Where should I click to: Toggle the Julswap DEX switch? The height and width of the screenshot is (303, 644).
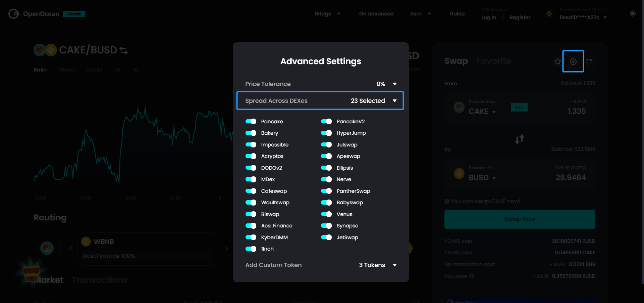pos(326,145)
